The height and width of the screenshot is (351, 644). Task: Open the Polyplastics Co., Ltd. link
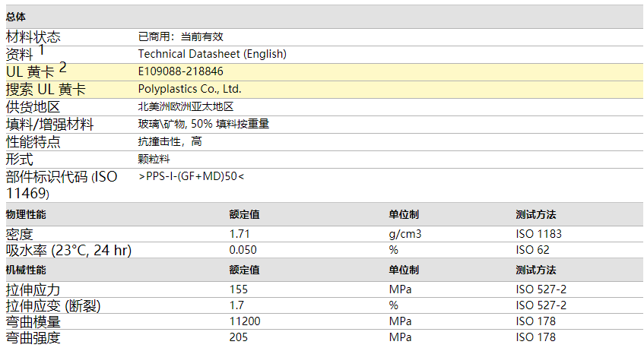(189, 89)
